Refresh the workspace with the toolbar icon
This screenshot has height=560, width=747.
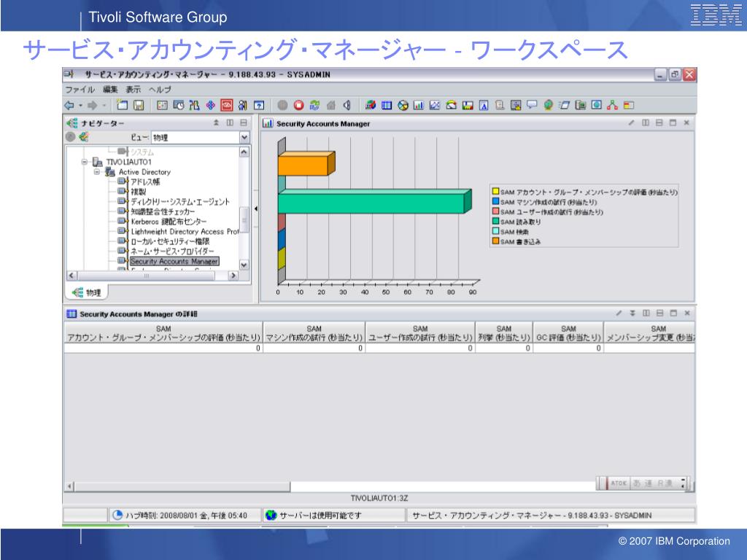pos(315,105)
